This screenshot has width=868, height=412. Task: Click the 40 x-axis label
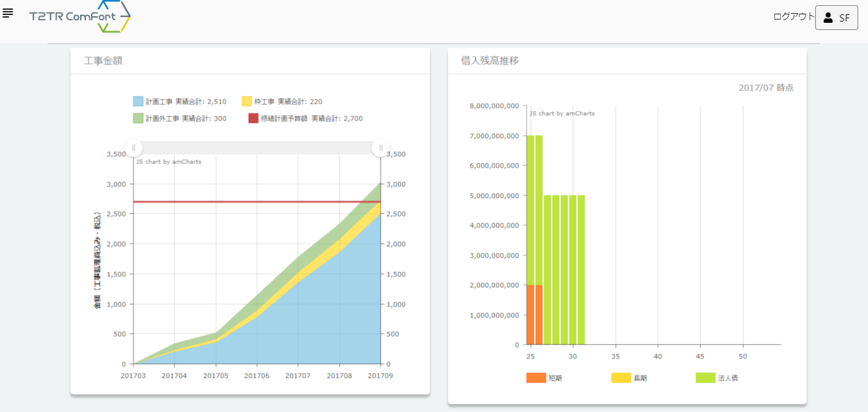click(658, 357)
